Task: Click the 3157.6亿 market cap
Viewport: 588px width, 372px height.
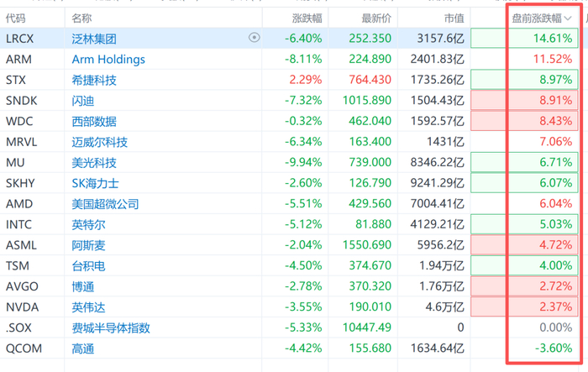Action: click(441, 39)
